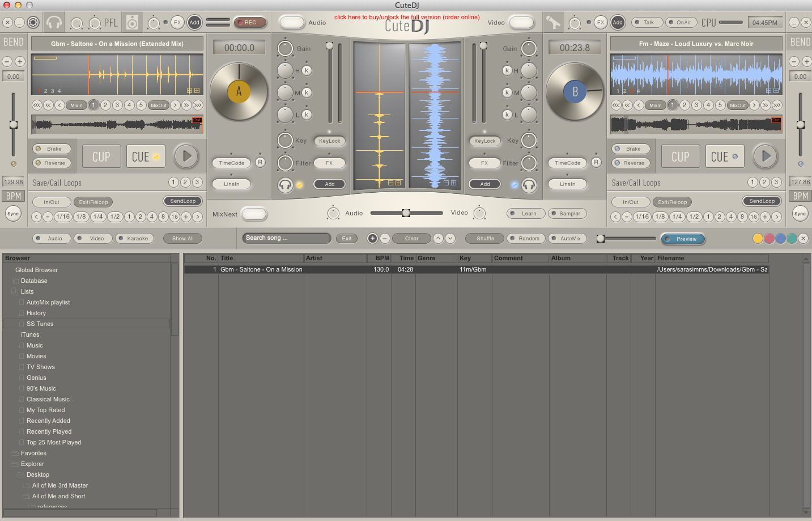Remove song with playlist minus icon

[385, 238]
